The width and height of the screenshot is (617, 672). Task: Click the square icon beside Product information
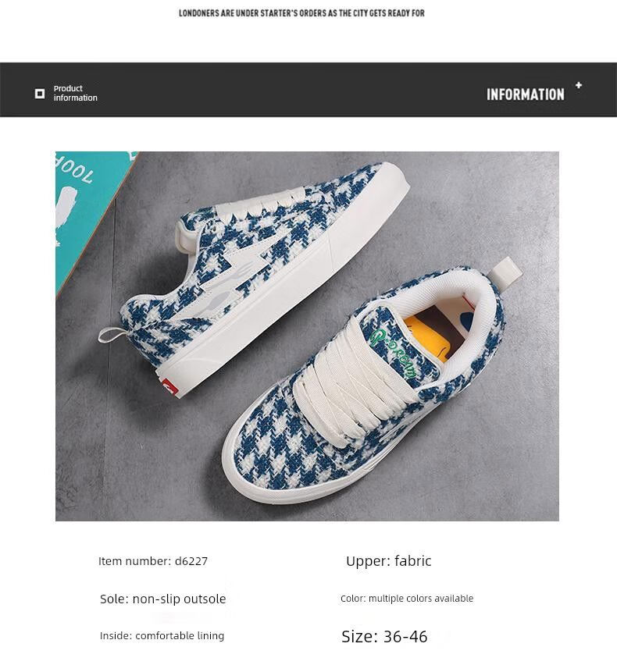click(40, 94)
